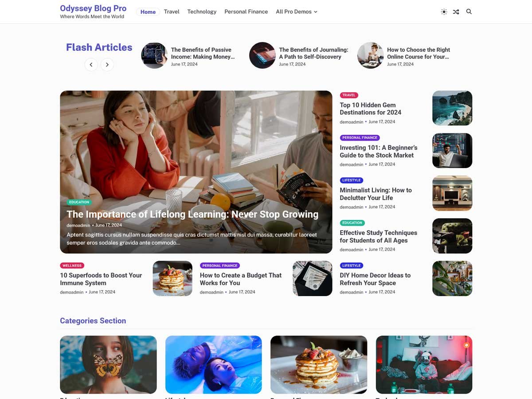Viewport: 532px width, 399px height.
Task: Go to the Home menu item
Action: point(148,12)
